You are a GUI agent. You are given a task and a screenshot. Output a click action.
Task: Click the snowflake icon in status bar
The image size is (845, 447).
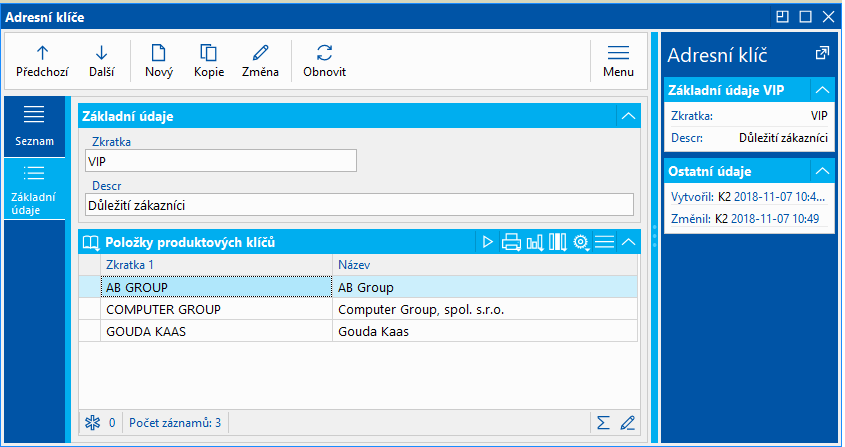click(x=93, y=423)
